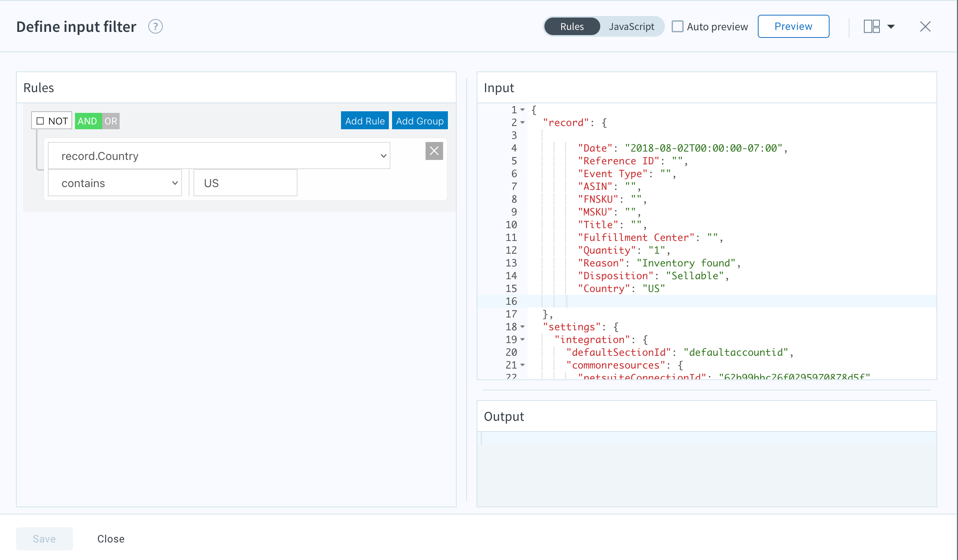
Task: Toggle the NOT checkbox
Action: point(40,121)
